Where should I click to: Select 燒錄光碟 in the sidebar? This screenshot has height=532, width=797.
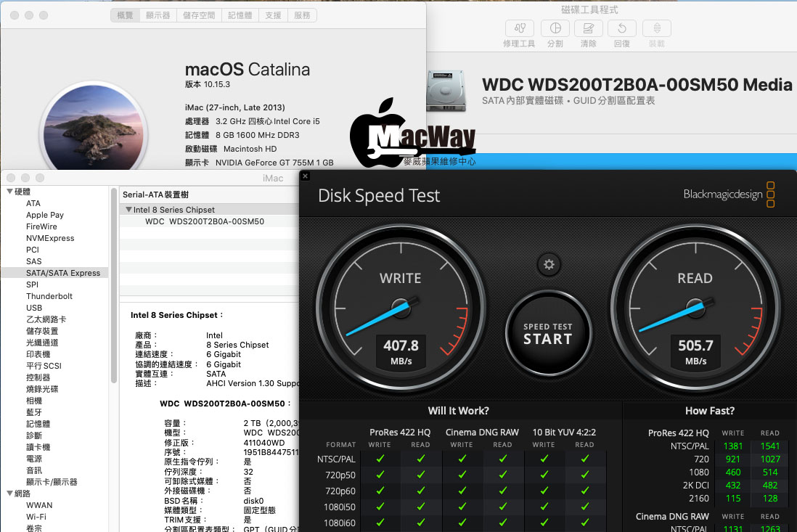point(42,389)
